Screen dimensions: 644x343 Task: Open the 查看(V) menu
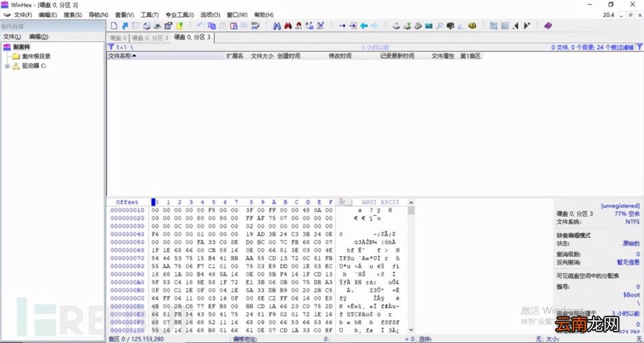(124, 15)
